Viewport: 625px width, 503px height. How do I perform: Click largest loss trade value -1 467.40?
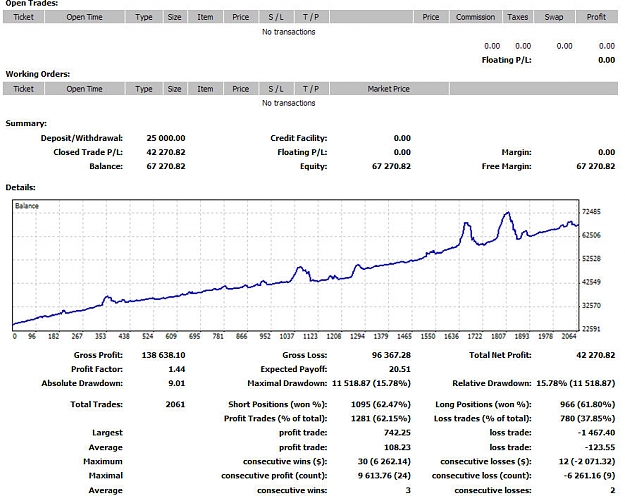[597, 433]
